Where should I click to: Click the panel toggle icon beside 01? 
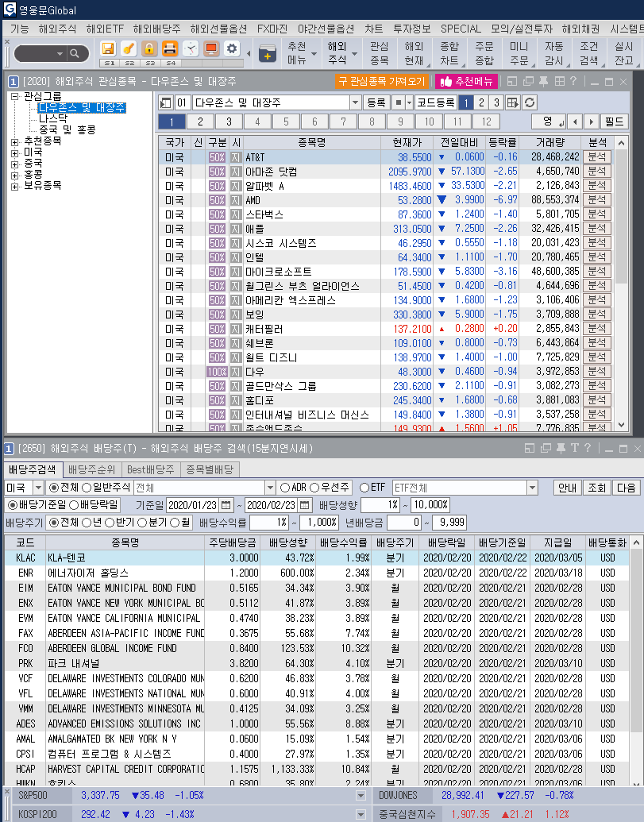pos(166,102)
